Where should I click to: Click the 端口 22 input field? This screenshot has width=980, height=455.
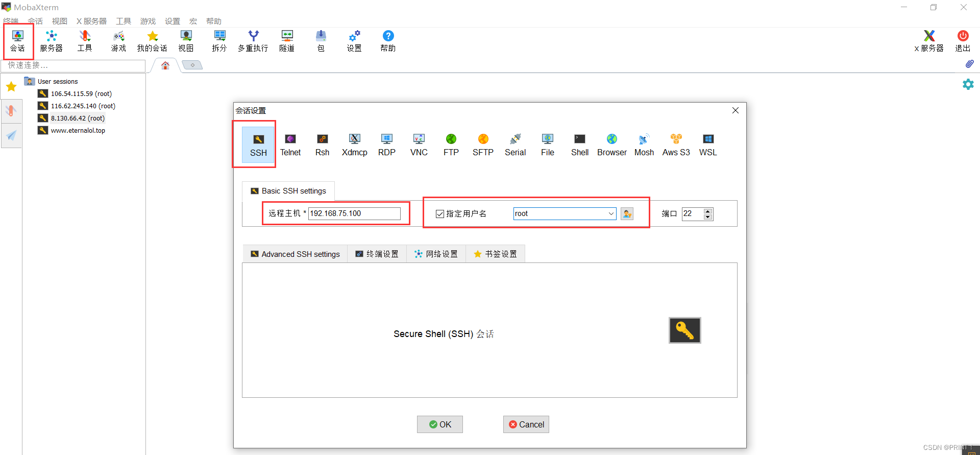tap(693, 213)
